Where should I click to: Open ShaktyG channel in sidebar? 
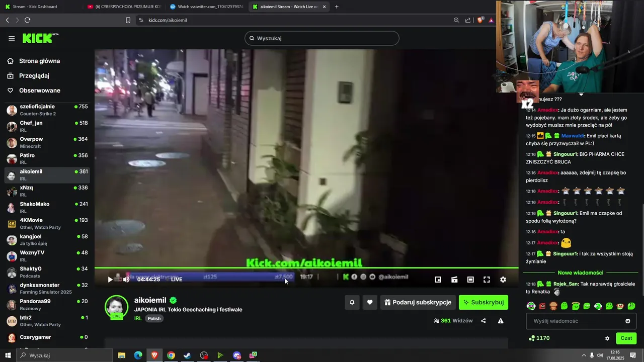pos(47,272)
